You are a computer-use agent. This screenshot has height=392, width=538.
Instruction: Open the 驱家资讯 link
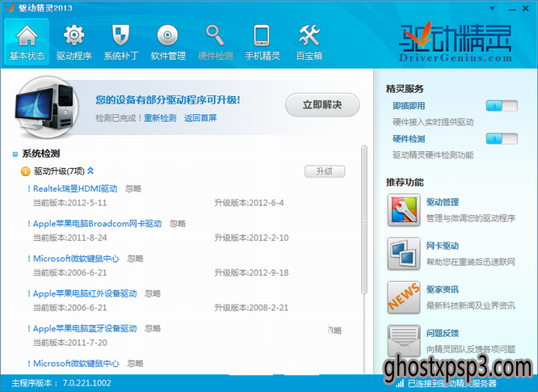pos(443,289)
